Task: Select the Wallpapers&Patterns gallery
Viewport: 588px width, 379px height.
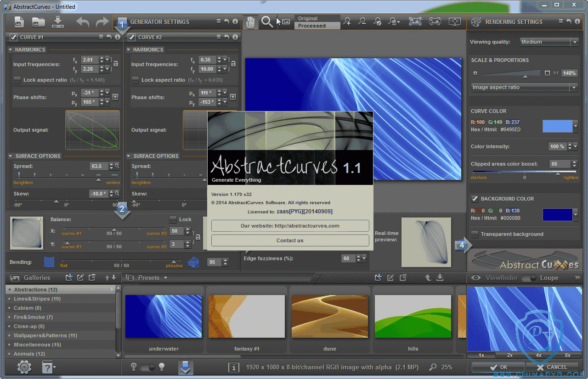Action: pyautogui.click(x=60, y=335)
